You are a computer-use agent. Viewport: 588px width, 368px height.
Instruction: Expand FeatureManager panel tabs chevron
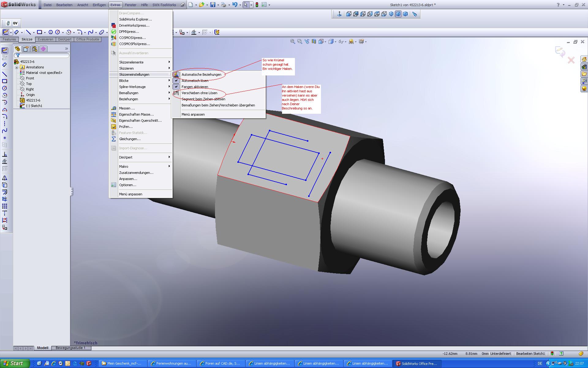(66, 49)
